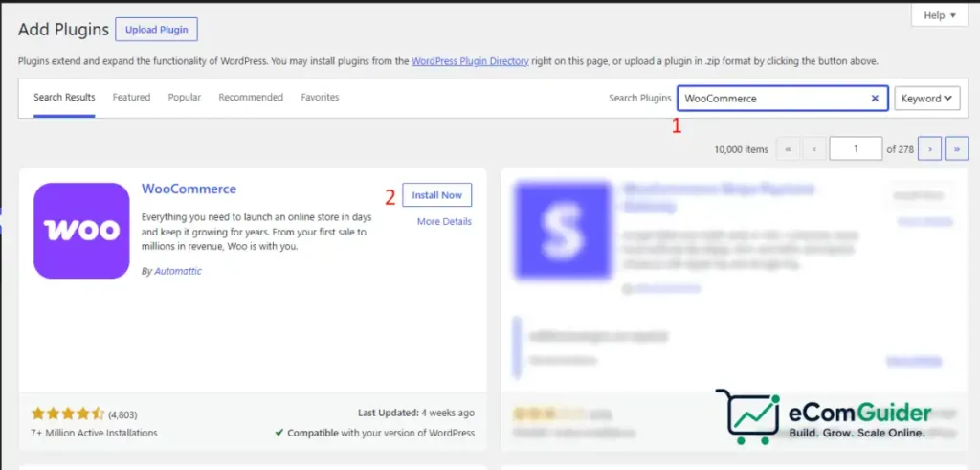Screen dimensions: 980x470
Task: Click the 'Compatible with your version' text
Action: [375, 433]
